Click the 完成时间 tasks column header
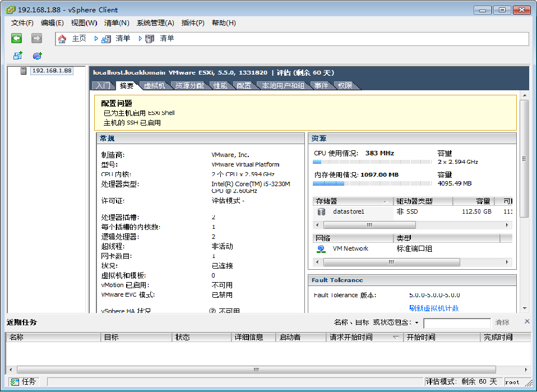This screenshot has height=392, width=537. coord(505,337)
